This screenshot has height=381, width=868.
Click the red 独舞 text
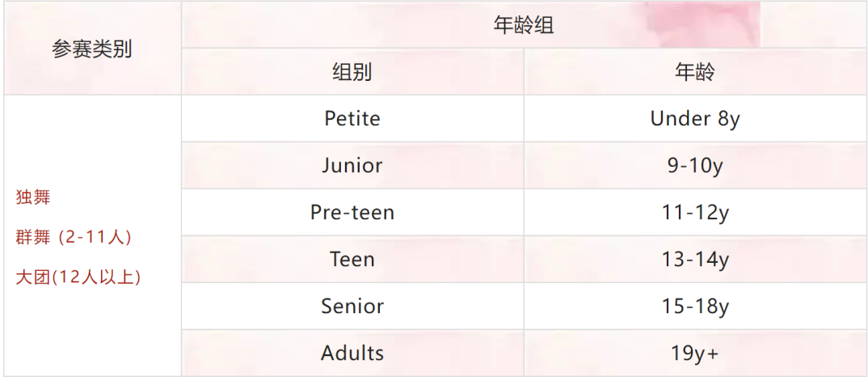pyautogui.click(x=33, y=197)
